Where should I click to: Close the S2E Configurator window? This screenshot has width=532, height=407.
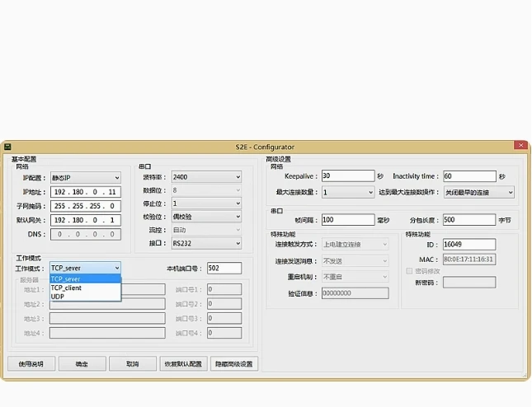[520, 146]
